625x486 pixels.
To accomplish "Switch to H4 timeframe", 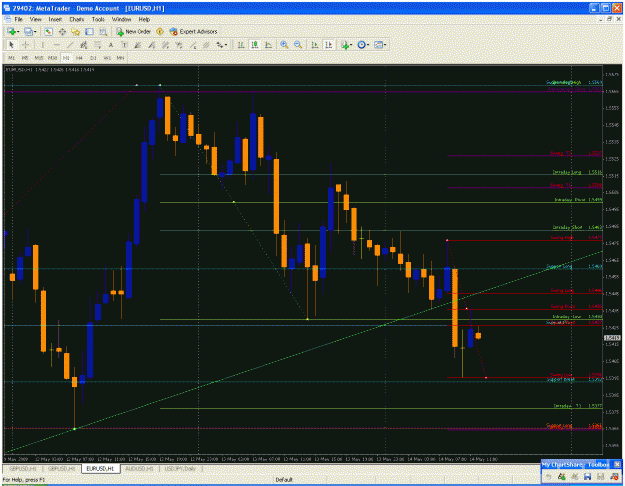I will click(x=79, y=58).
